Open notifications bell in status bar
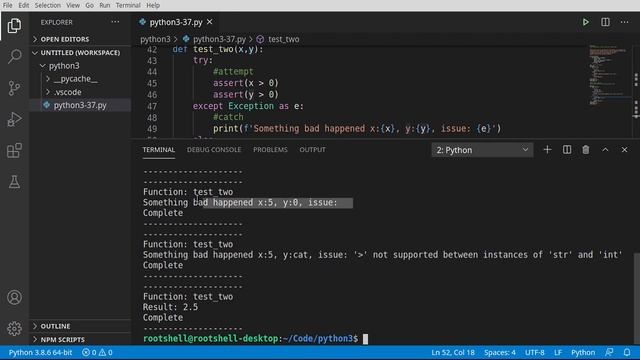The image size is (640, 360). (x=627, y=352)
